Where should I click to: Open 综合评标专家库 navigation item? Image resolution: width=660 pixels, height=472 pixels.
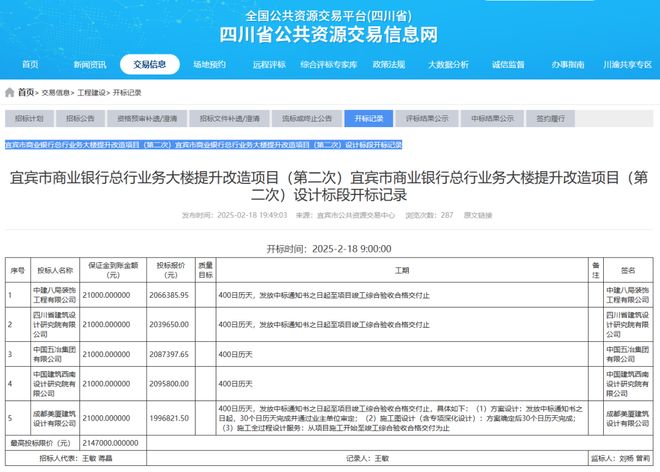click(x=329, y=64)
